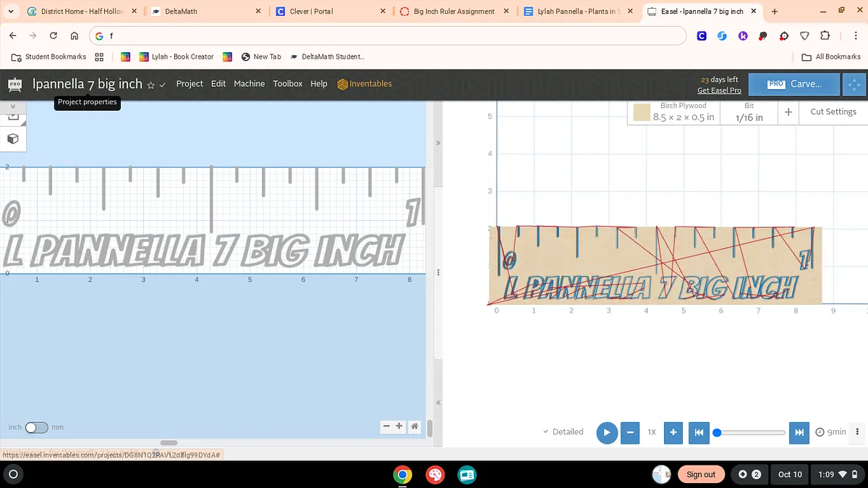Skip simulation to the end
The width and height of the screenshot is (868, 488).
pos(799,432)
